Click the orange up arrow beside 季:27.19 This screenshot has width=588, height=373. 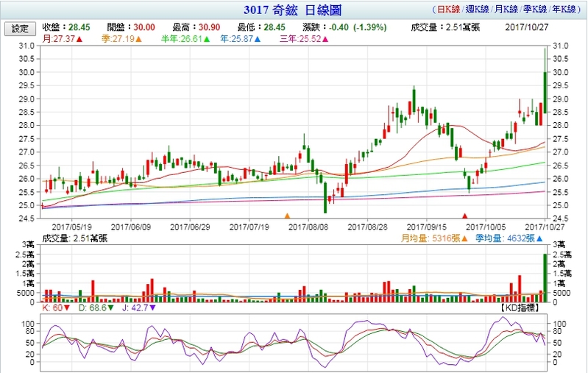[139, 39]
